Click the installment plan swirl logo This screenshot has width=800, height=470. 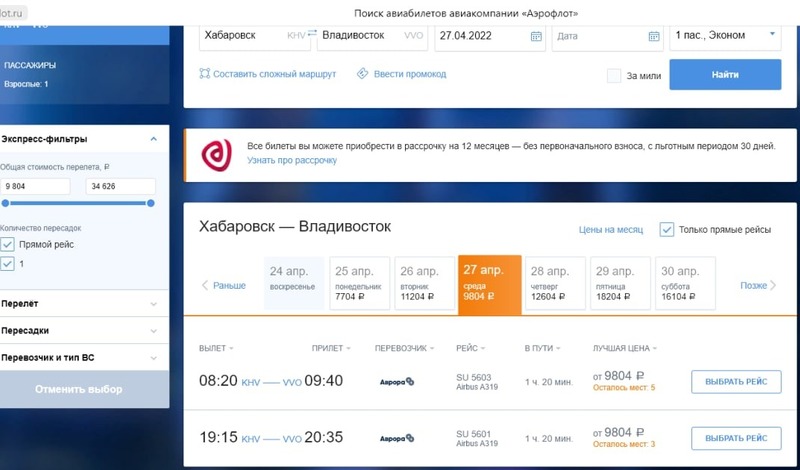coord(217,156)
